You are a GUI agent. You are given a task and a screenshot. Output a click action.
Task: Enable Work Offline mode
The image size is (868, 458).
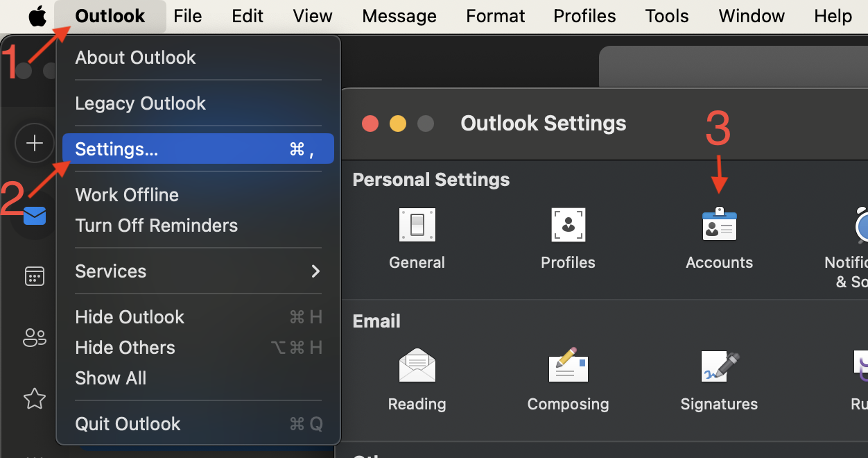[x=127, y=194]
